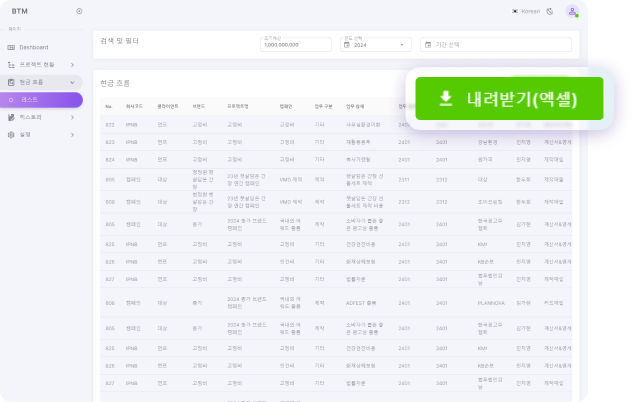Click the Korean flag language icon

click(x=514, y=11)
